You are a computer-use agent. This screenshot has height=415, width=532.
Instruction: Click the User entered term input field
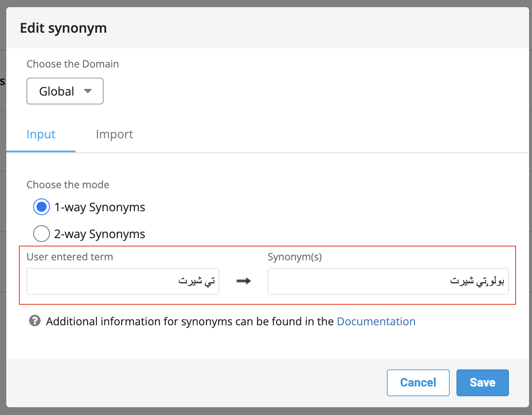[x=123, y=281]
